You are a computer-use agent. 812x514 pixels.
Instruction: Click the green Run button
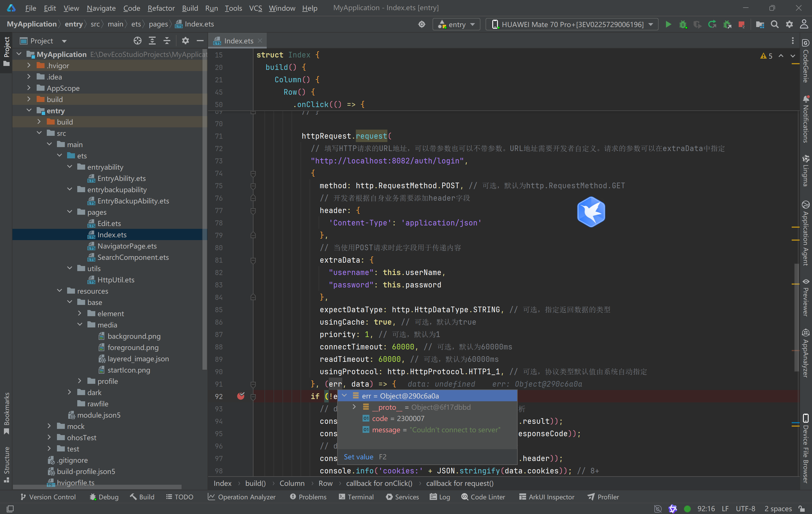(x=668, y=24)
